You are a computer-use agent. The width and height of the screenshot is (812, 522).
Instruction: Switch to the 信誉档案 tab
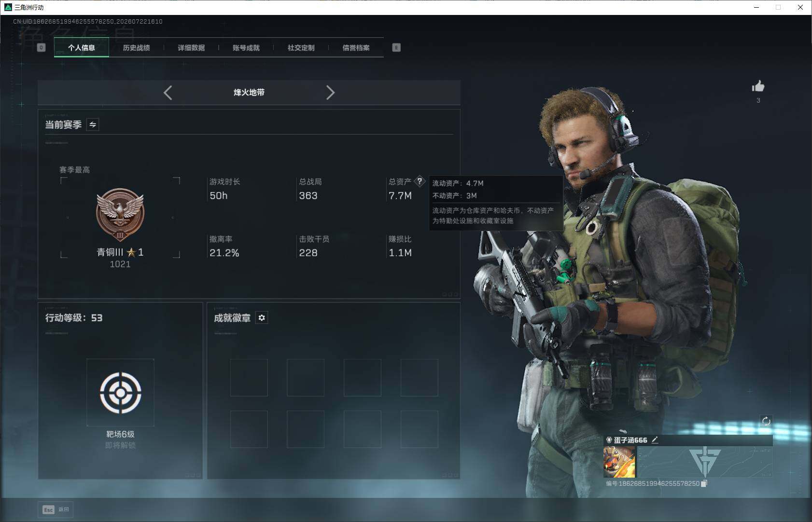click(x=356, y=48)
